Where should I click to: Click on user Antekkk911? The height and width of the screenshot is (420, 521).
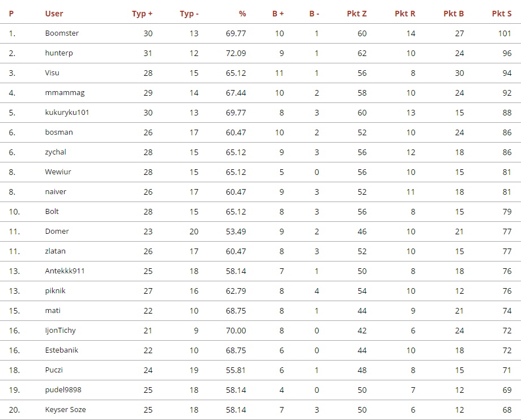pyautogui.click(x=65, y=271)
